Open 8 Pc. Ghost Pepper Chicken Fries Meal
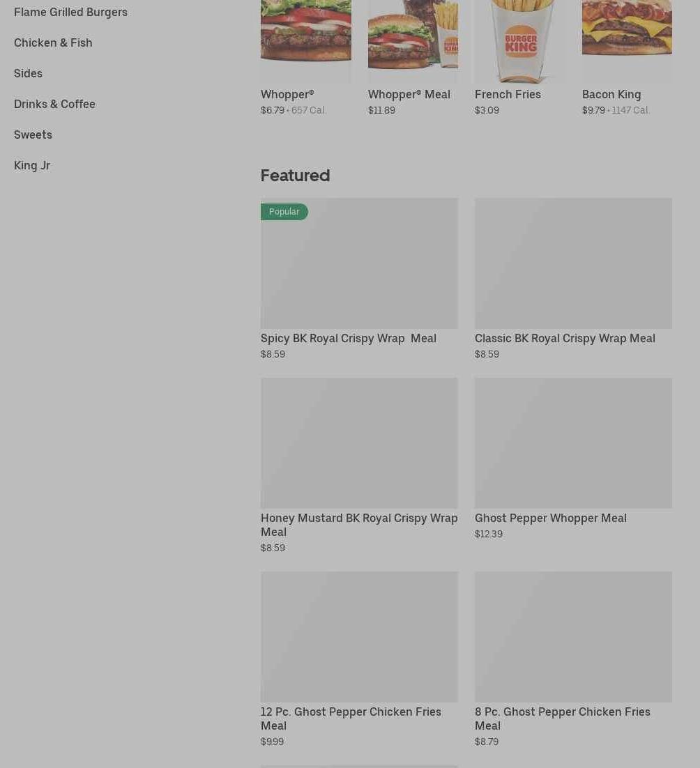This screenshot has width=700, height=768. click(563, 719)
